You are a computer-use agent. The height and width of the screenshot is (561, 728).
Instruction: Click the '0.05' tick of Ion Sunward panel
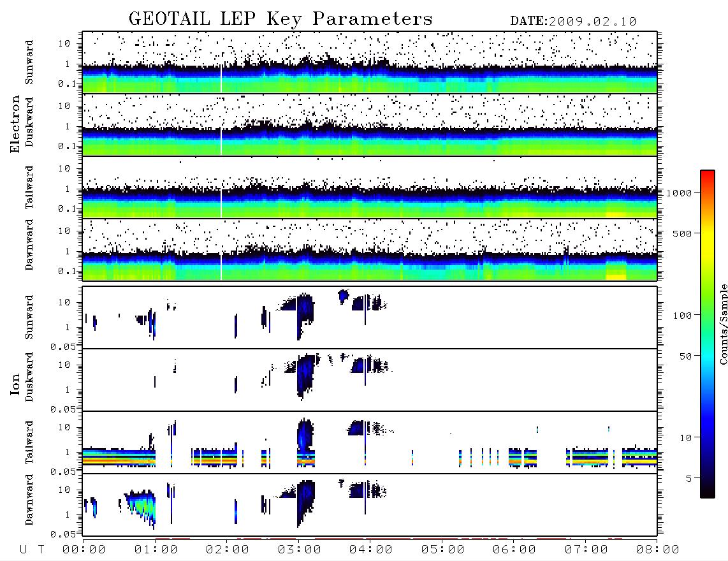coord(62,346)
